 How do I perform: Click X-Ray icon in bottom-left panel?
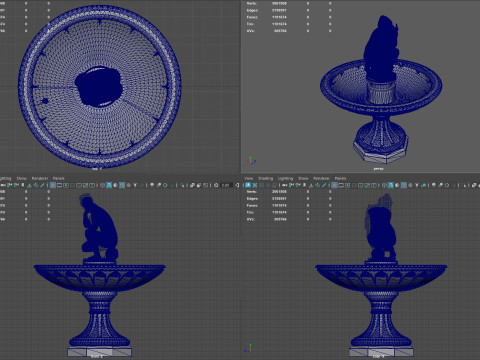click(x=192, y=185)
